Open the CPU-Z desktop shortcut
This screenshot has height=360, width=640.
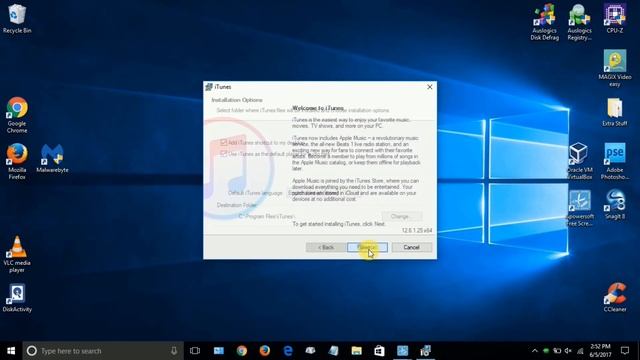tap(614, 18)
